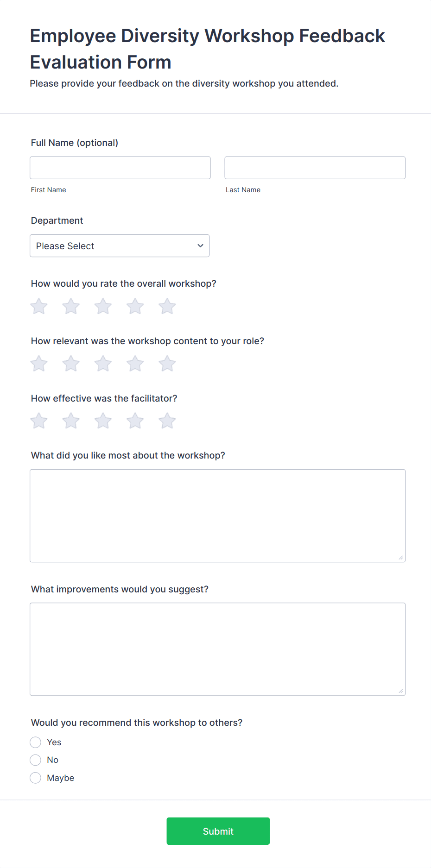Click the textarea for what you liked most
431x868 pixels.
[x=217, y=514]
